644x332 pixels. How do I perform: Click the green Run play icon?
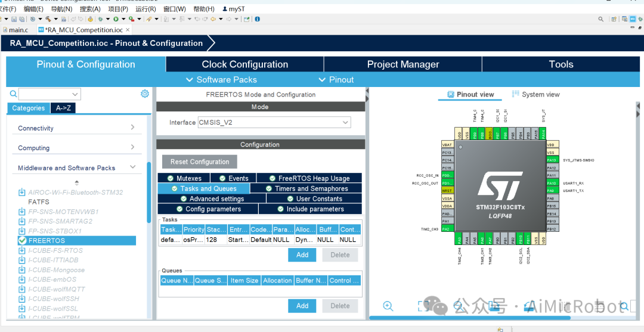point(116,19)
